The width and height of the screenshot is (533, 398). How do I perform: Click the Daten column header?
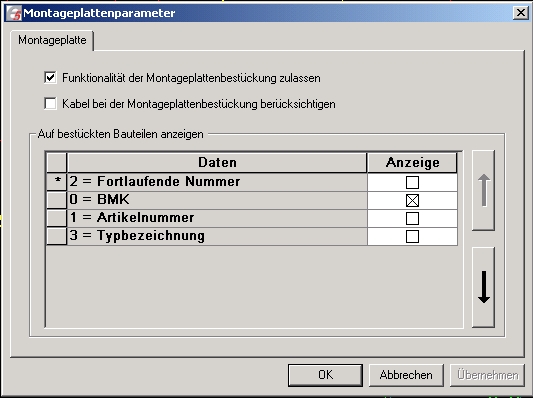[x=217, y=162]
